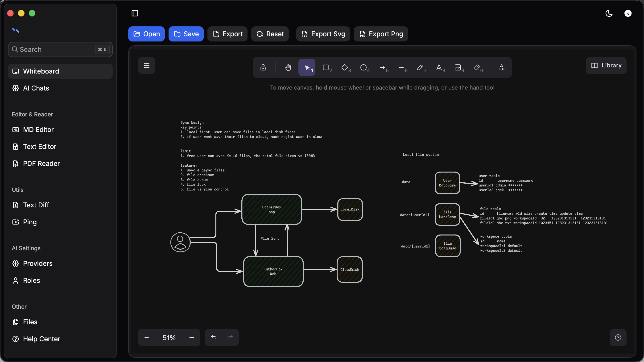Toggle the canvas lock icon

click(263, 67)
